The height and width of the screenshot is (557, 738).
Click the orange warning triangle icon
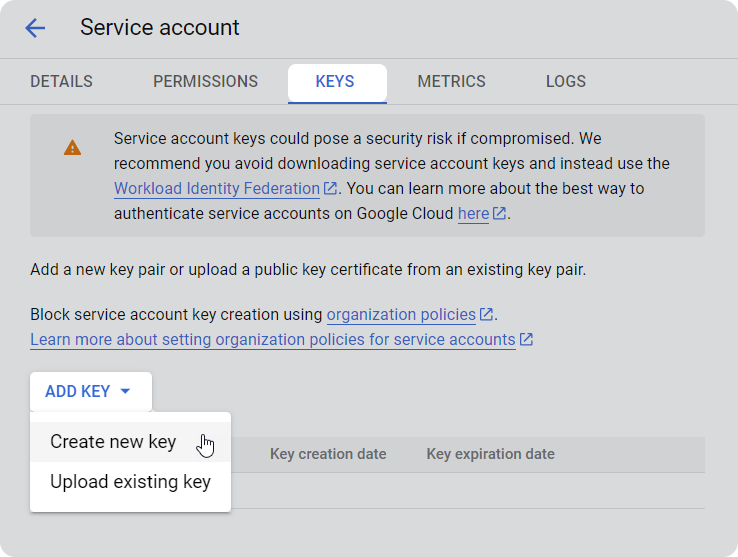tap(72, 147)
